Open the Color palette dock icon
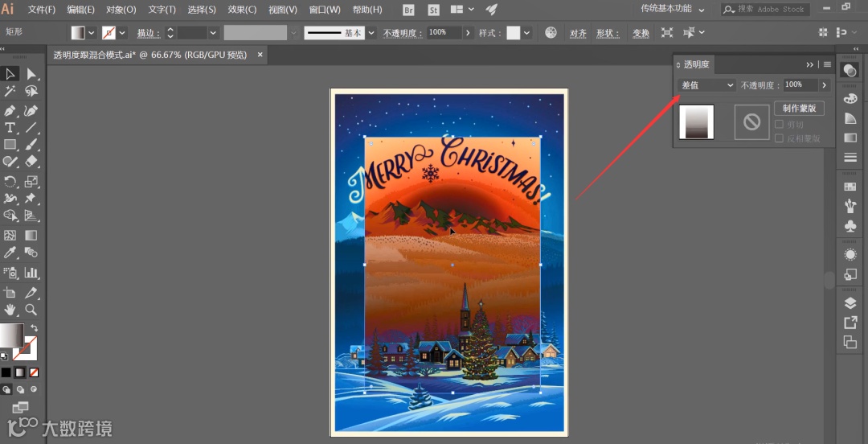Image resolution: width=868 pixels, height=444 pixels. [850, 99]
